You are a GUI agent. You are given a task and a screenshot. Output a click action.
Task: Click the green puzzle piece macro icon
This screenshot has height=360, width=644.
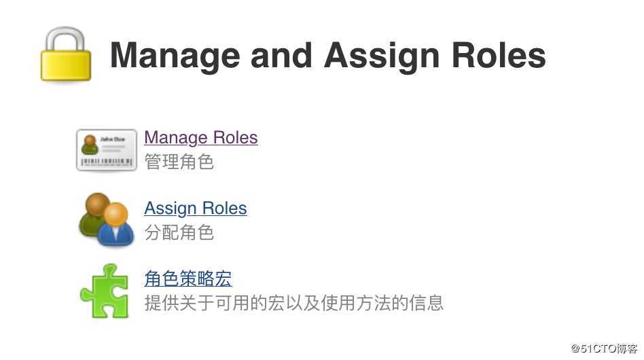(x=105, y=291)
